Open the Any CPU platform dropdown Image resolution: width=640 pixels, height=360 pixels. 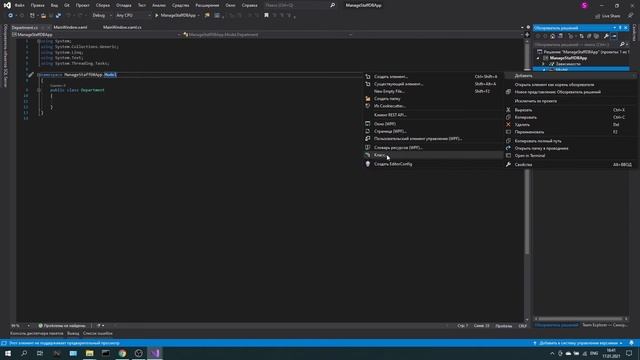[133, 16]
